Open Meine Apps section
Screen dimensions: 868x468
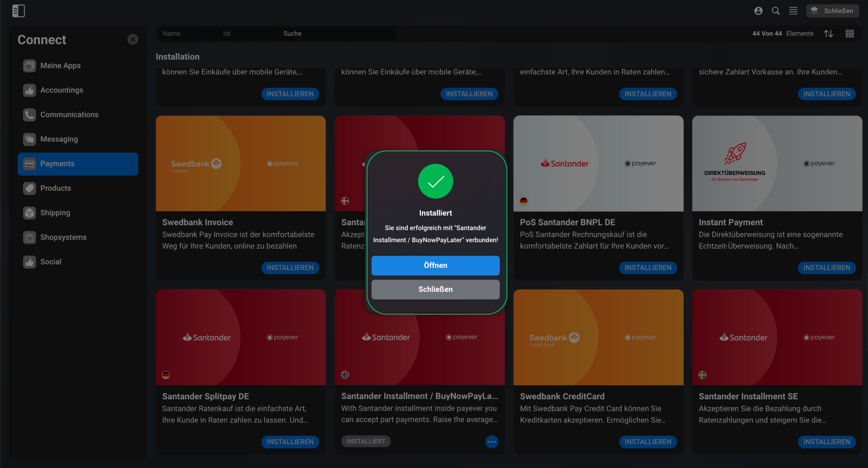coord(78,66)
